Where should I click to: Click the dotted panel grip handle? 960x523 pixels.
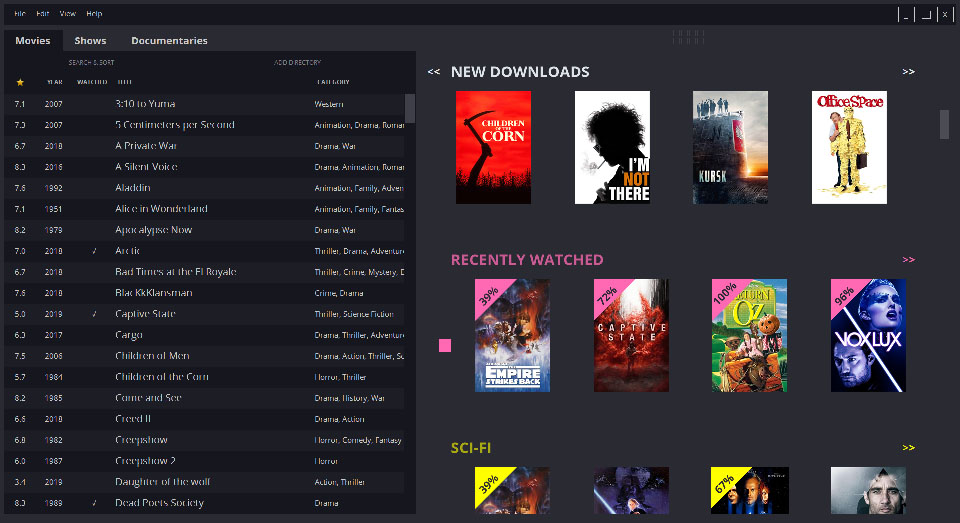click(x=688, y=37)
